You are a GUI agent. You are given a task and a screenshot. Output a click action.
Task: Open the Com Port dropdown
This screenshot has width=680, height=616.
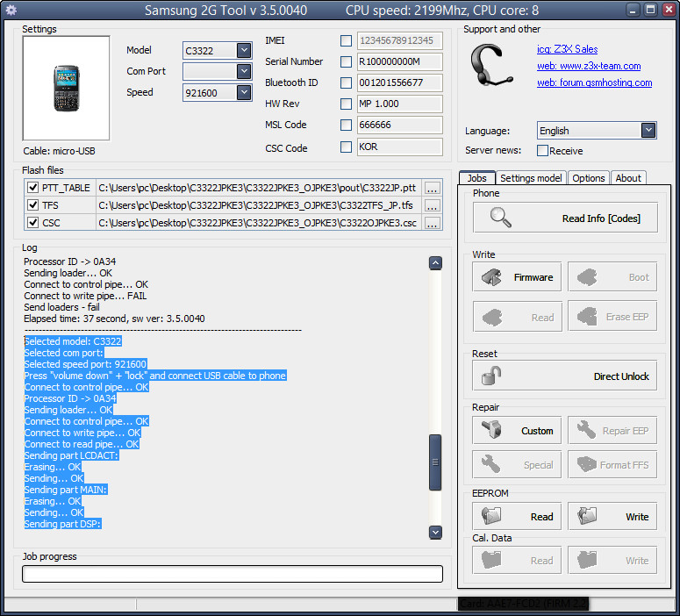tap(244, 71)
